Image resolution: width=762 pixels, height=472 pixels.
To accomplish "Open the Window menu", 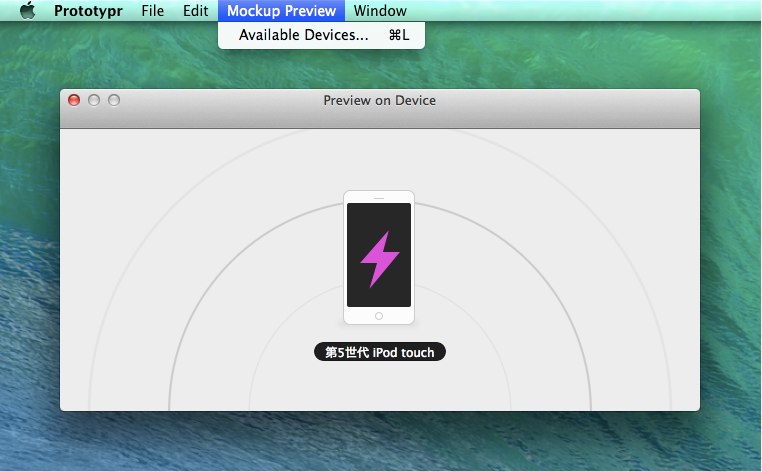I will click(380, 11).
